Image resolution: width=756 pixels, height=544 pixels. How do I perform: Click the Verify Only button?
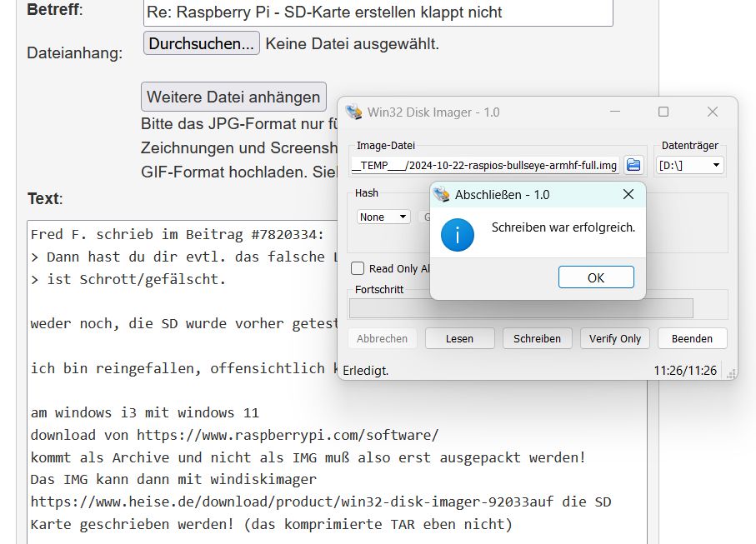point(615,339)
